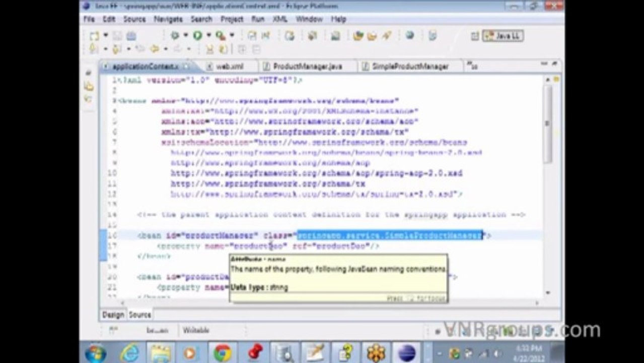Click the Print toolbar icon
This screenshot has width=644, height=363.
tap(131, 36)
